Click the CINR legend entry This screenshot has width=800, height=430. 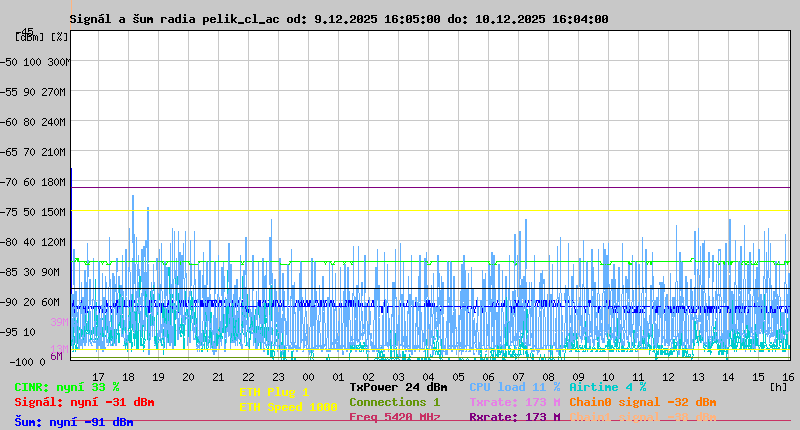coord(66,387)
